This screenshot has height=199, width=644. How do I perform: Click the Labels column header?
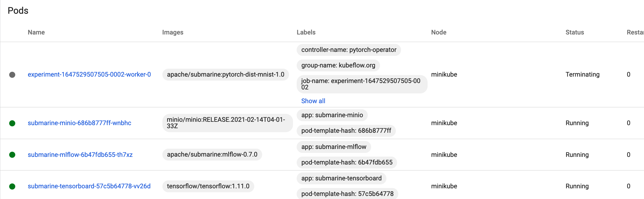tap(306, 32)
